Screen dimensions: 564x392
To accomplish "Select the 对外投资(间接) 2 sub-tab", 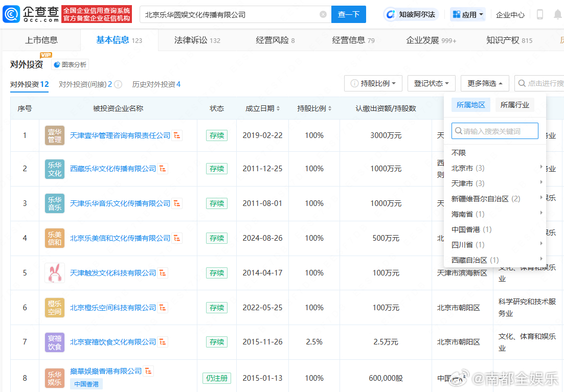I will pos(85,84).
